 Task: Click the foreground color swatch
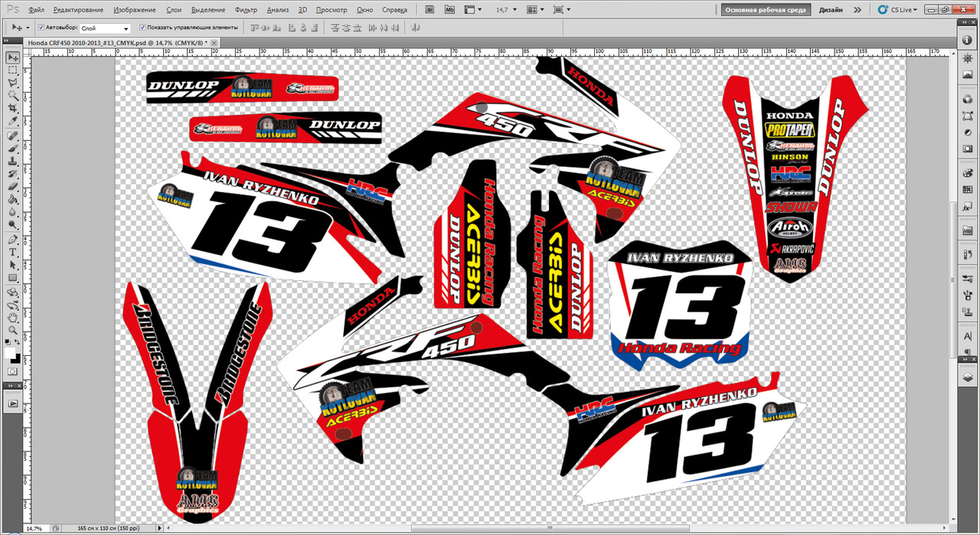coord(10,353)
